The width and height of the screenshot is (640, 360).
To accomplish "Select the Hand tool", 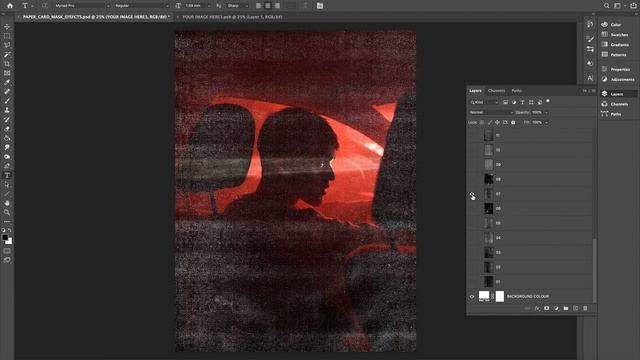I will point(7,203).
